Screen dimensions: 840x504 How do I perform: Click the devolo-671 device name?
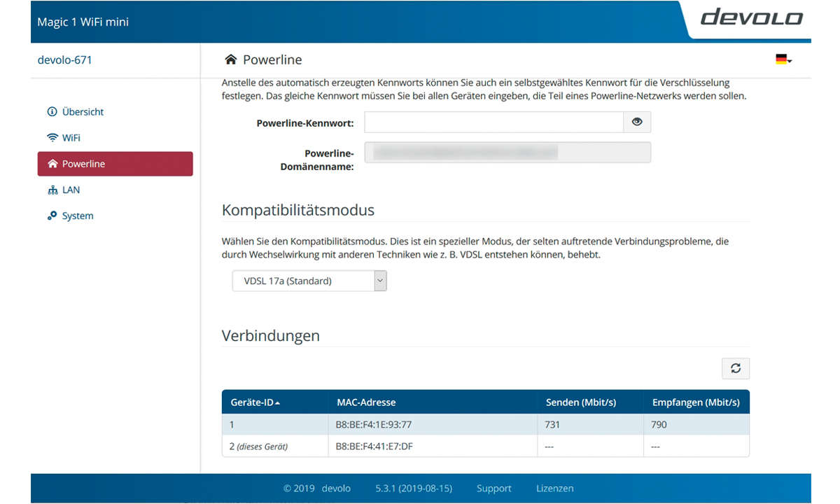pos(64,60)
